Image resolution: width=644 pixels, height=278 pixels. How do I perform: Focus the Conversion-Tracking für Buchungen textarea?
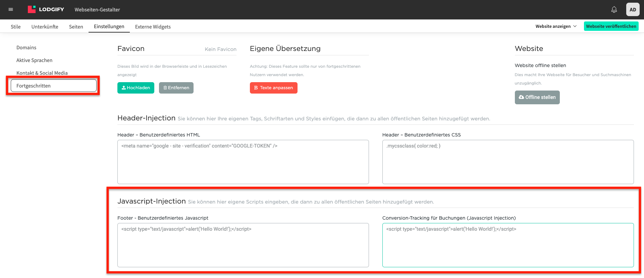click(508, 245)
